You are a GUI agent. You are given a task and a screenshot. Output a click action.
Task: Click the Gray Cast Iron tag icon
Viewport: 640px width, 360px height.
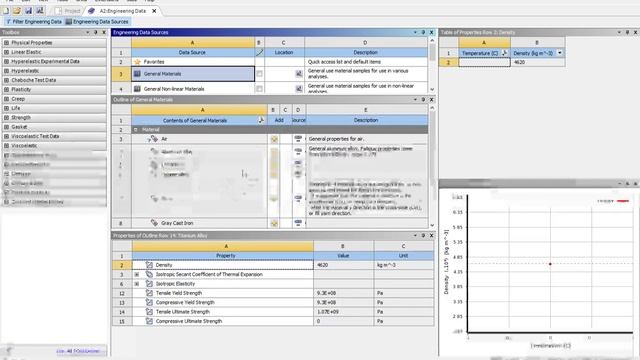pos(154,223)
